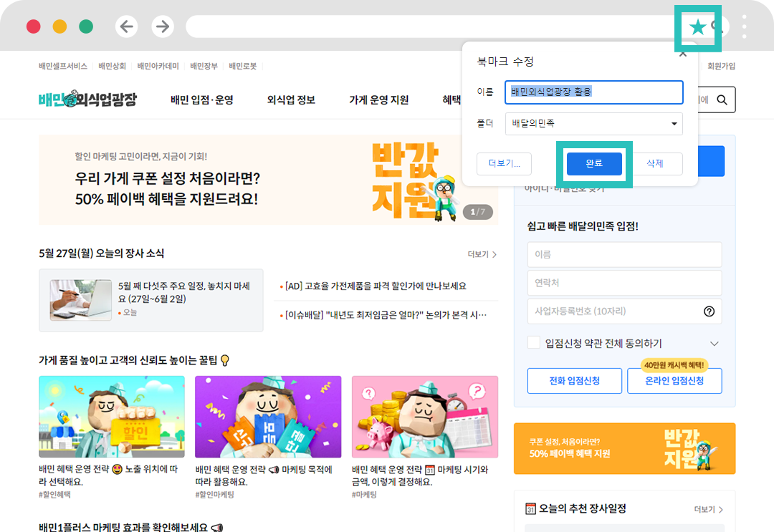Click the laptop thumbnail in news card
774x532 pixels.
pos(81,300)
